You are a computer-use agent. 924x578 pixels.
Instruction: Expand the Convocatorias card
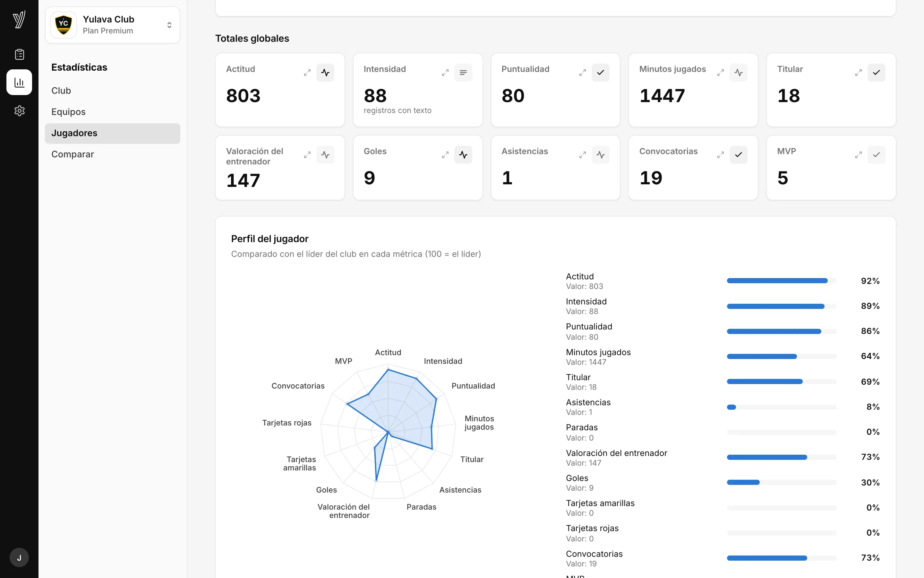click(721, 155)
